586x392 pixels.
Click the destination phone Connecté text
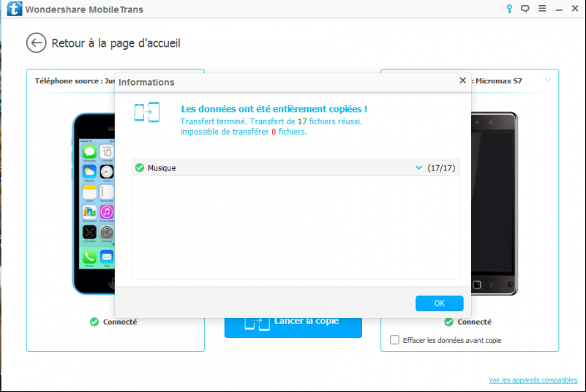pyautogui.click(x=475, y=322)
